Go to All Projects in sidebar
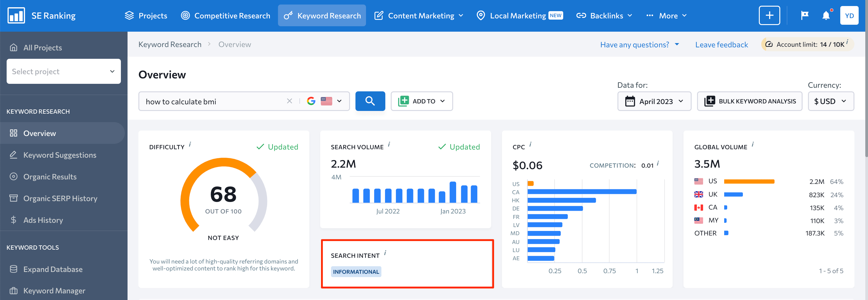Image resolution: width=868 pixels, height=300 pixels. coord(43,48)
